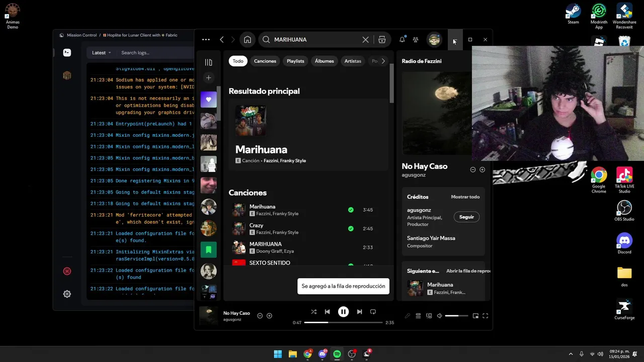Pause the current song
The height and width of the screenshot is (362, 644).
343,312
